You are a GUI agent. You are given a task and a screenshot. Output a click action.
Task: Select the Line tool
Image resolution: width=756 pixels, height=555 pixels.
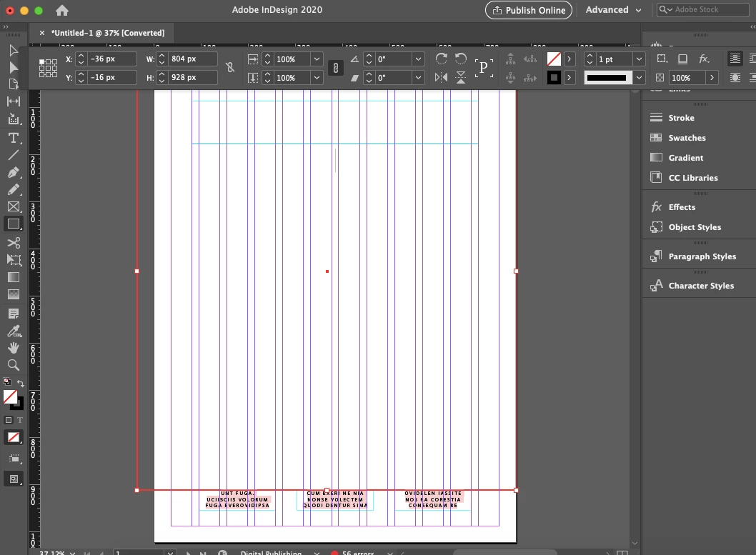(14, 155)
